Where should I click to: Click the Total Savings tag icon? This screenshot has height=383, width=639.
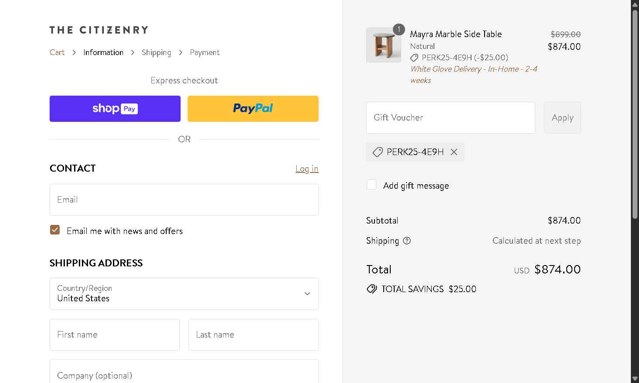coord(371,289)
